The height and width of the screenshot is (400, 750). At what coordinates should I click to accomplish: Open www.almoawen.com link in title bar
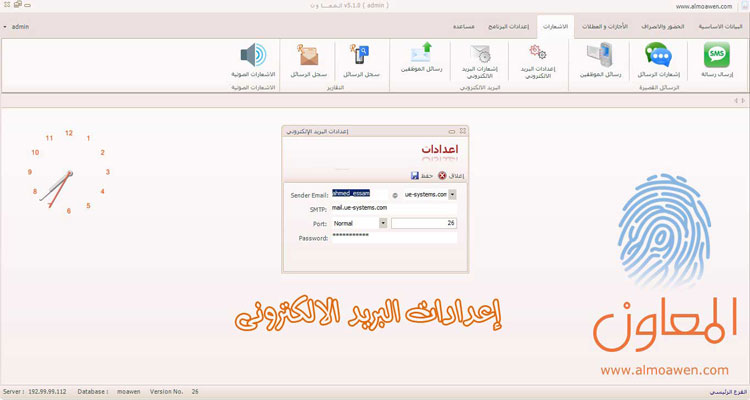click(704, 6)
